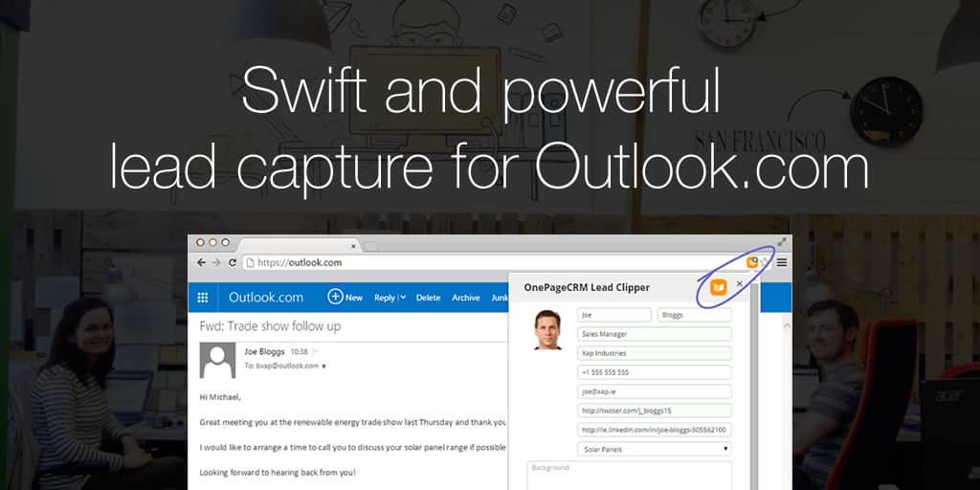Click the orange Lead Clipper logo icon

click(719, 287)
